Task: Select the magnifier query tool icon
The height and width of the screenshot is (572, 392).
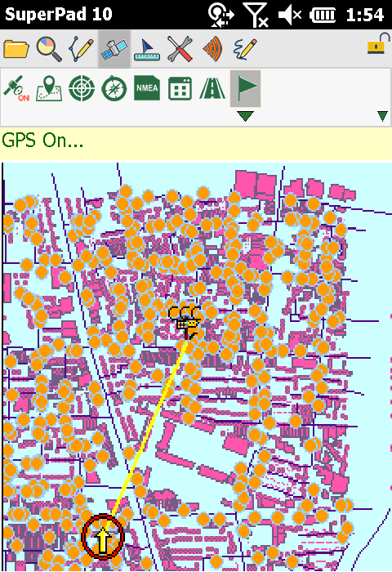Action: 49,49
